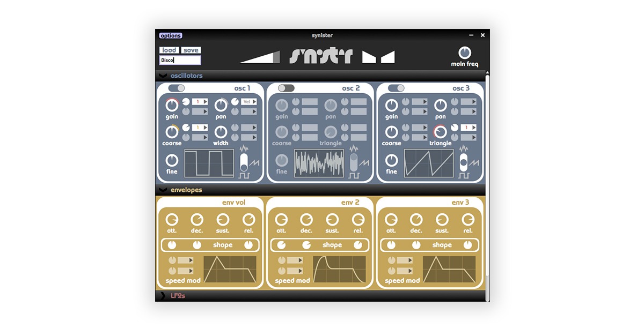
Task: Open env vol first speed mod dropdown
Action: click(x=186, y=260)
